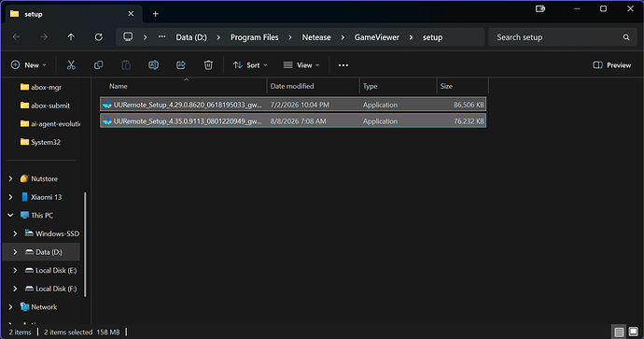Click the Copy icon in toolbar

coord(99,65)
